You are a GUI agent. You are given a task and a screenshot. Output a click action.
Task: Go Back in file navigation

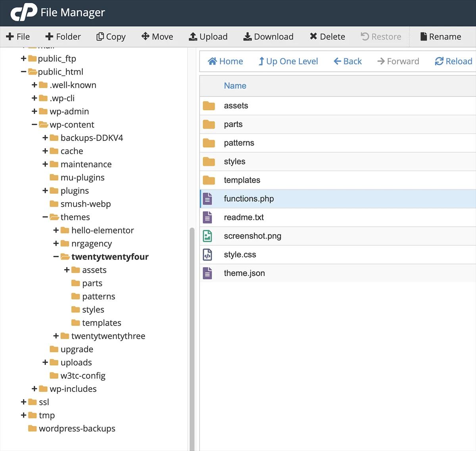tap(347, 61)
